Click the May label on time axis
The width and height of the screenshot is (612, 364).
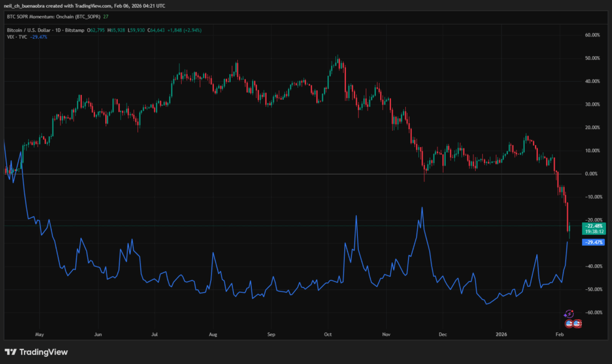point(40,335)
